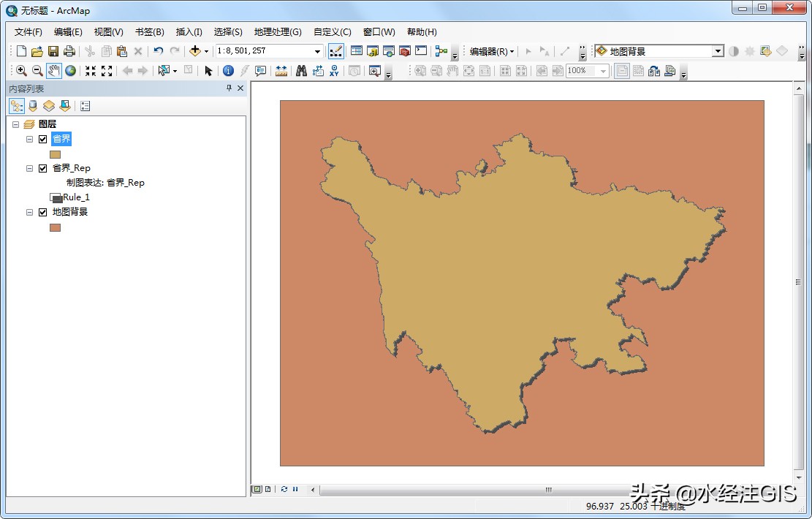812x519 pixels.
Task: Click the Save icon on the toolbar
Action: click(x=53, y=51)
